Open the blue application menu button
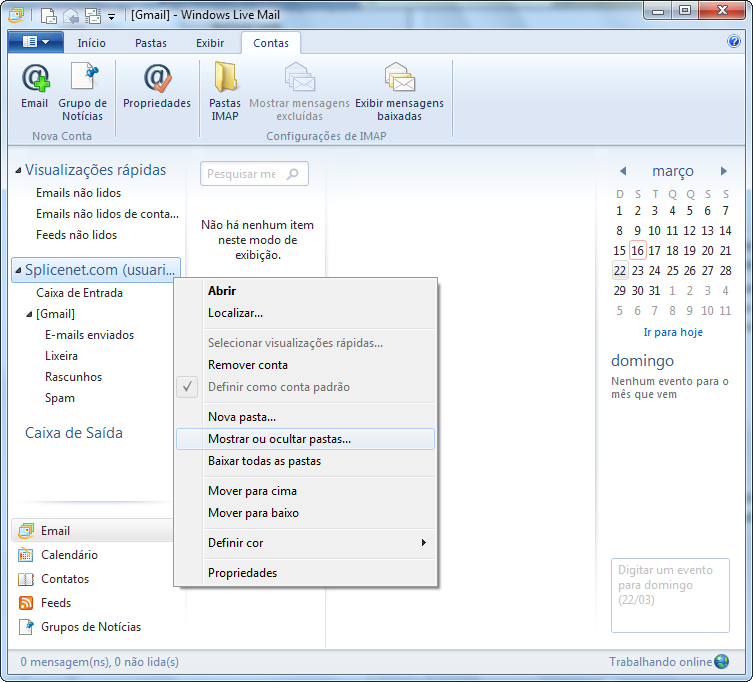The image size is (753, 682). (36, 42)
